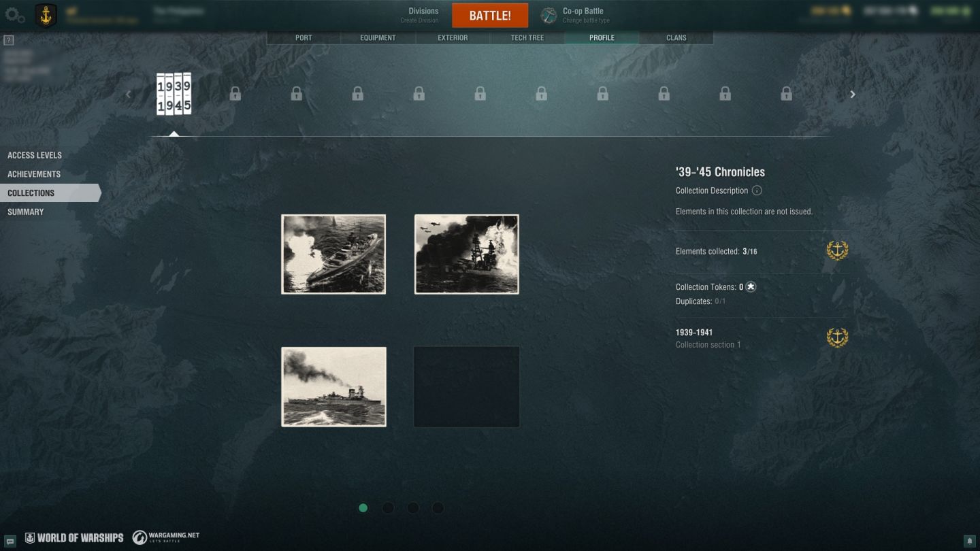
Task: Open the settings gear icon
Action: (15, 15)
